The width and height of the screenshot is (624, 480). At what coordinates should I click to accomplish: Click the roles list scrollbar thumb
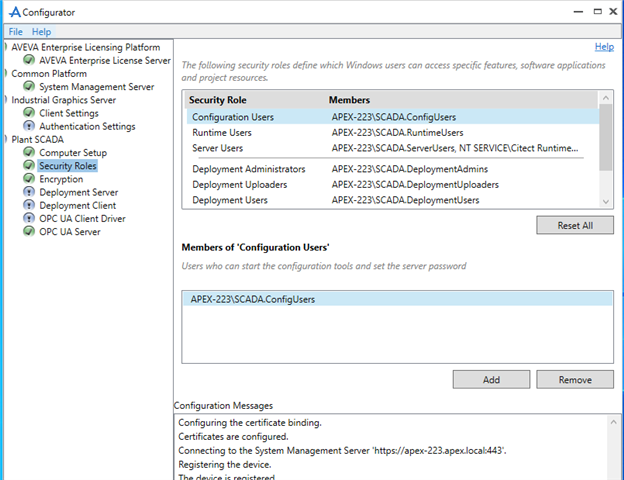[x=606, y=137]
